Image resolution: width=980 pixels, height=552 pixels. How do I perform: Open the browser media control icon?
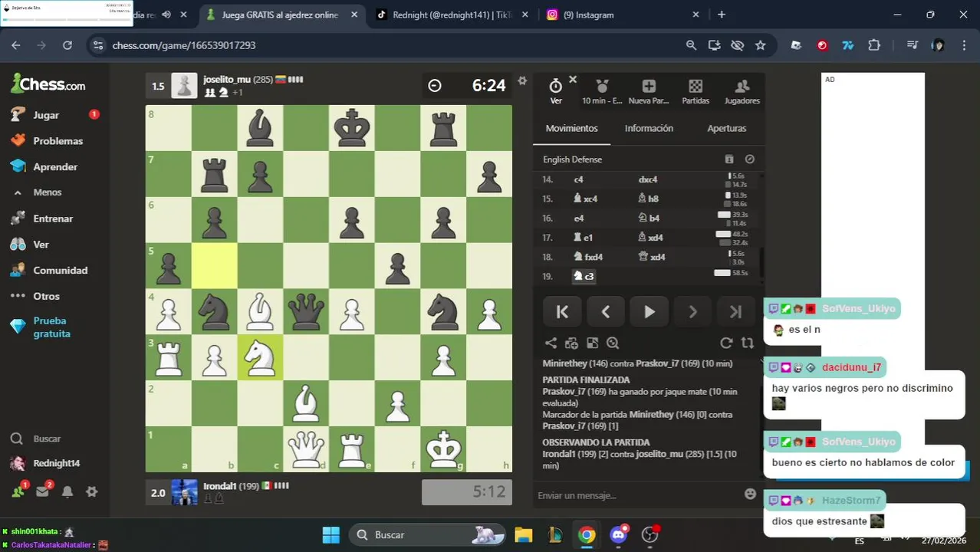pyautogui.click(x=912, y=45)
